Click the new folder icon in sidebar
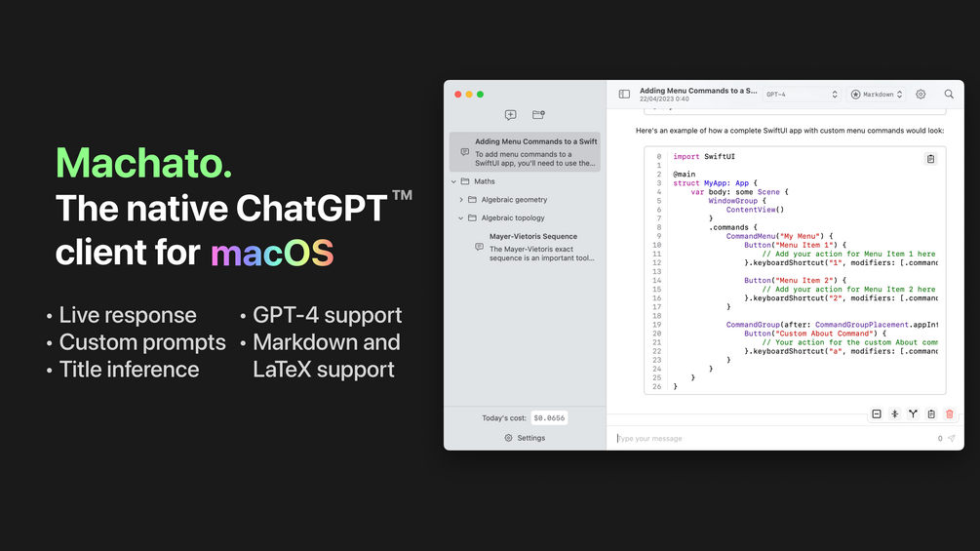The image size is (980, 551). 538,115
